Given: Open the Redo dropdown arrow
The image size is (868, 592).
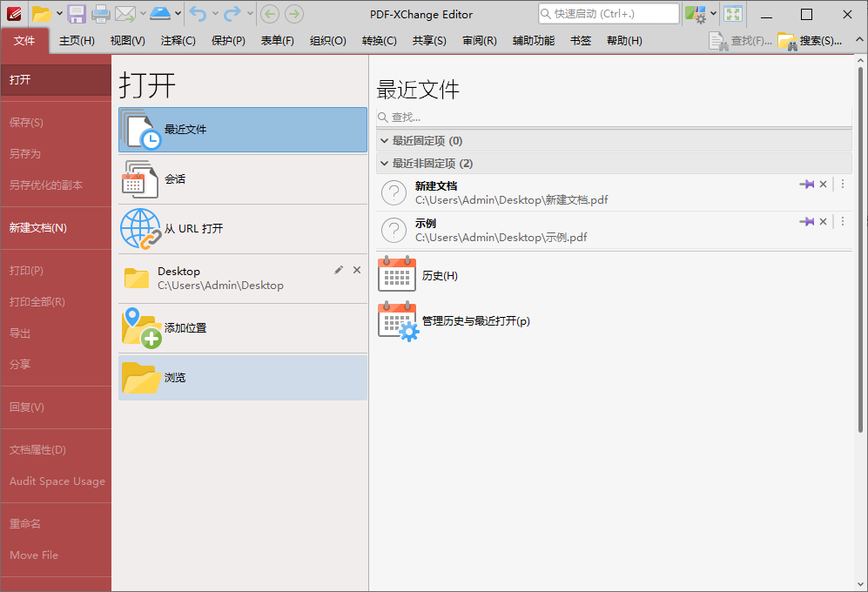Looking at the screenshot, I should [x=250, y=13].
